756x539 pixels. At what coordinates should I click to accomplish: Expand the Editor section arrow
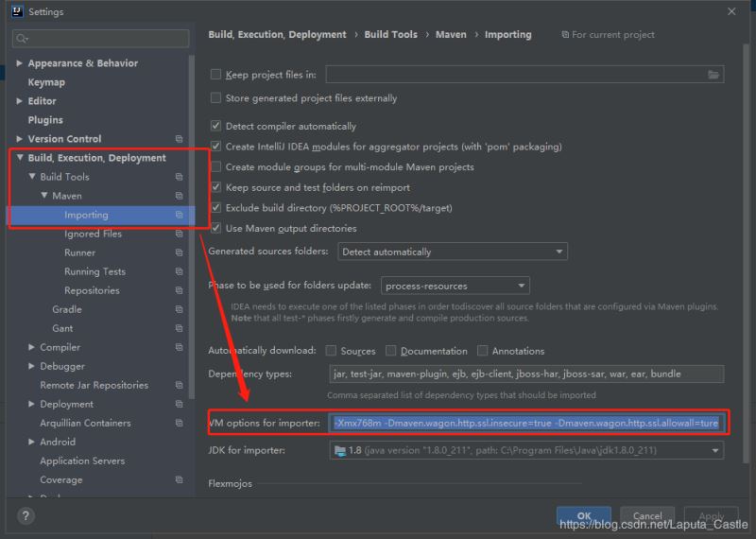coord(19,101)
